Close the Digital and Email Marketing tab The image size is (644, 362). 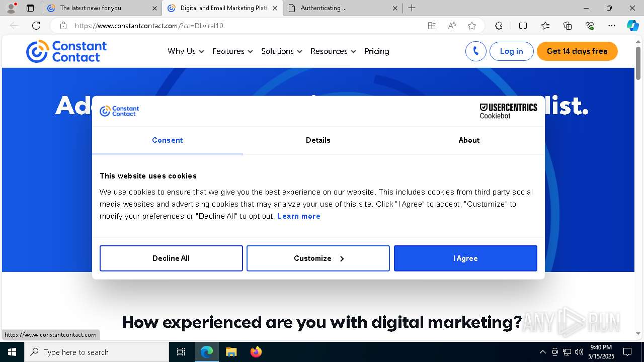point(275,8)
